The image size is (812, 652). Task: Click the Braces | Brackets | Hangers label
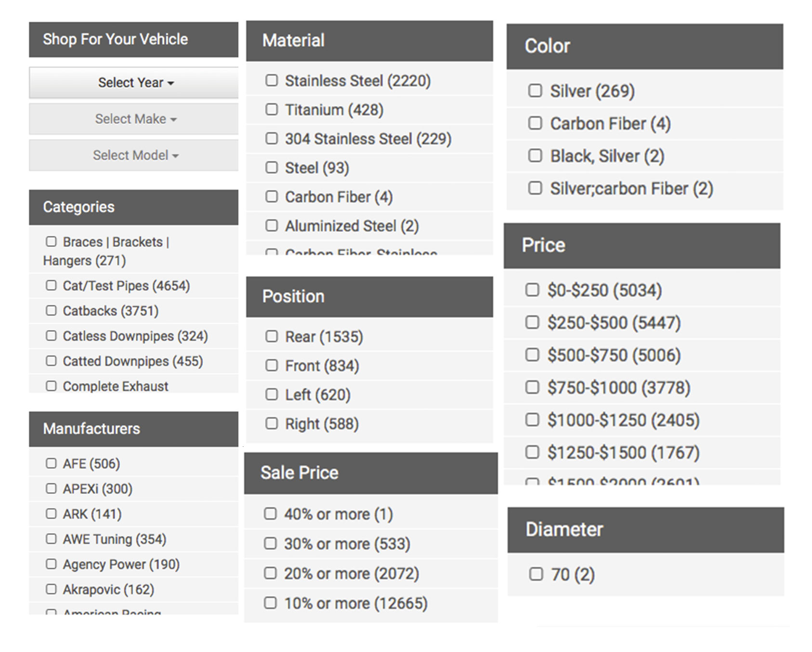click(106, 251)
